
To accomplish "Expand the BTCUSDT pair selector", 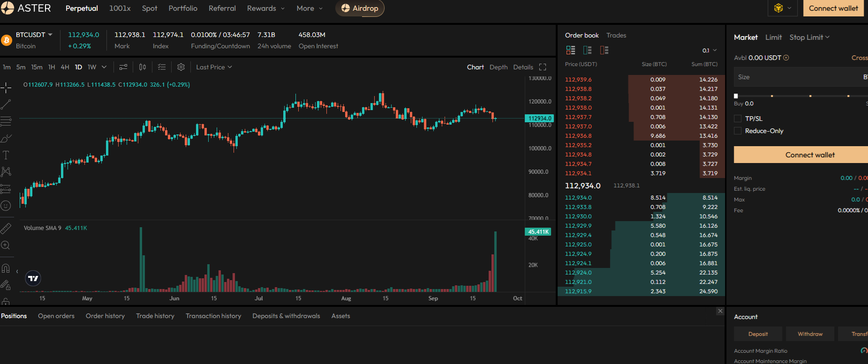I will 34,35.
